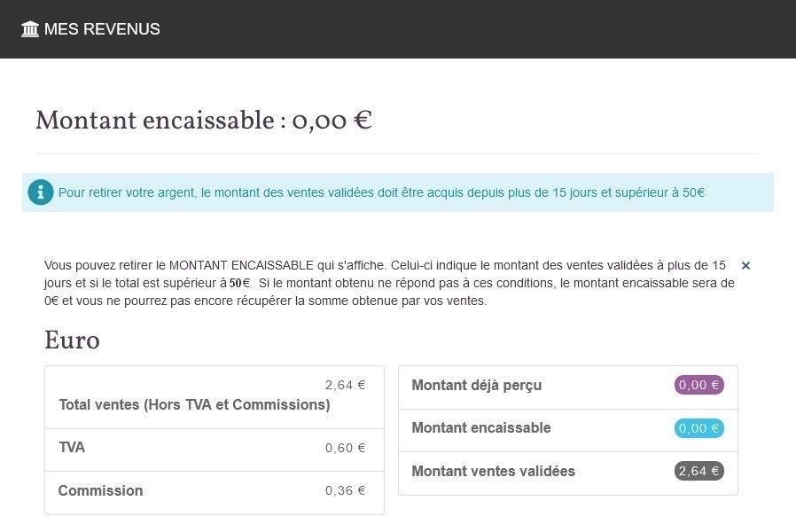Click the dark 2,64 € badge
796x532 pixels.
(x=699, y=472)
